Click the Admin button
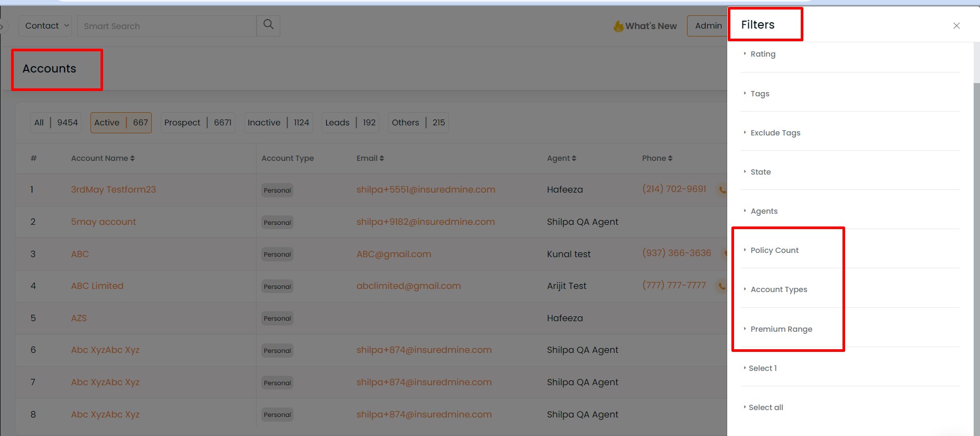This screenshot has width=980, height=436. tap(708, 26)
